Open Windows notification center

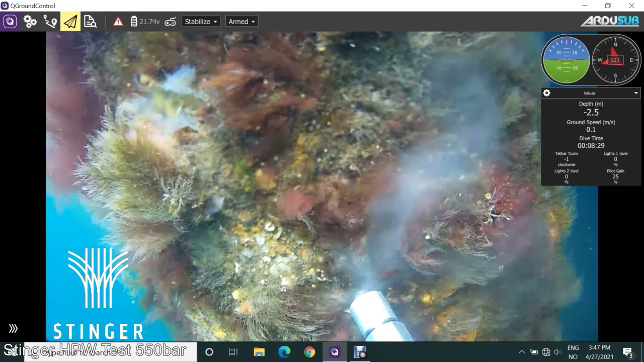(x=628, y=352)
